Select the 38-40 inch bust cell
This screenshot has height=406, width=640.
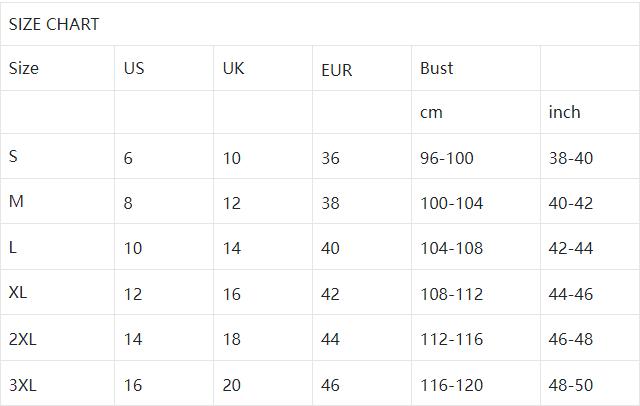coord(571,158)
